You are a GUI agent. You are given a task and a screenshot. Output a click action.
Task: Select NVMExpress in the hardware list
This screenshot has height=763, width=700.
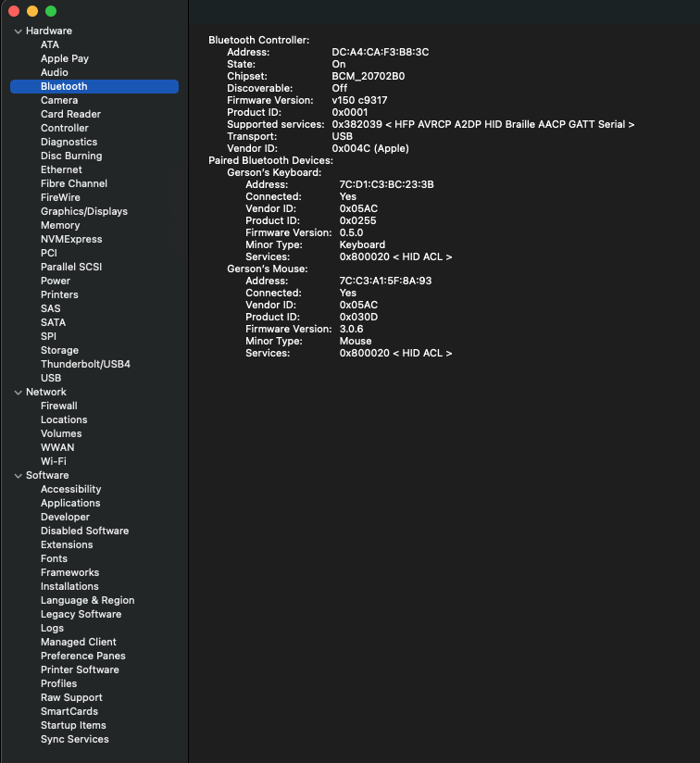click(71, 239)
